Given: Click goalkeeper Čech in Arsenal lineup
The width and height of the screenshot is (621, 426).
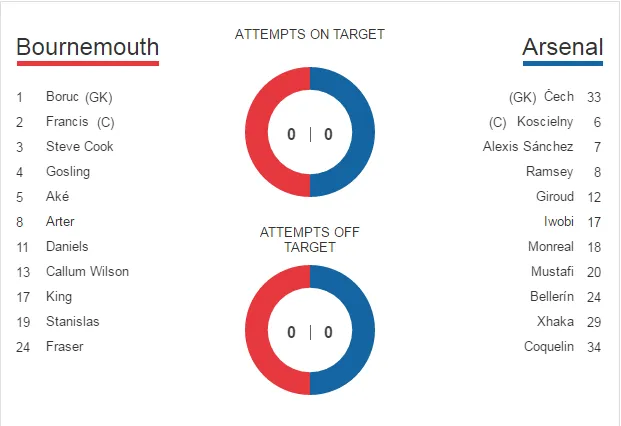Looking at the screenshot, I should (558, 97).
